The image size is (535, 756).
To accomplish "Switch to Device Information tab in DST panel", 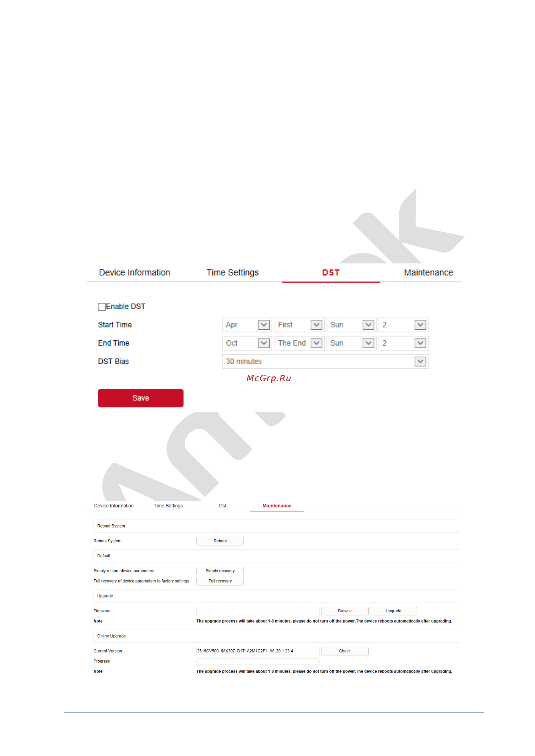I will point(135,273).
